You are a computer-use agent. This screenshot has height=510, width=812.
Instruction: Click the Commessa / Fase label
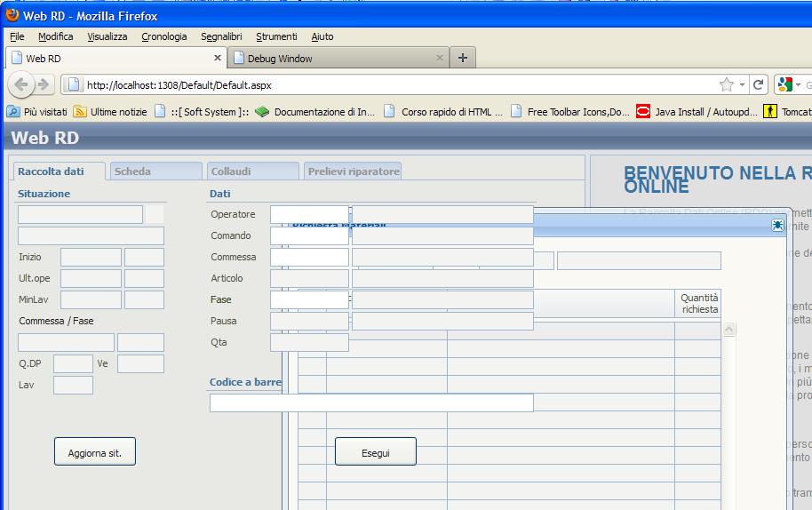[x=57, y=321]
